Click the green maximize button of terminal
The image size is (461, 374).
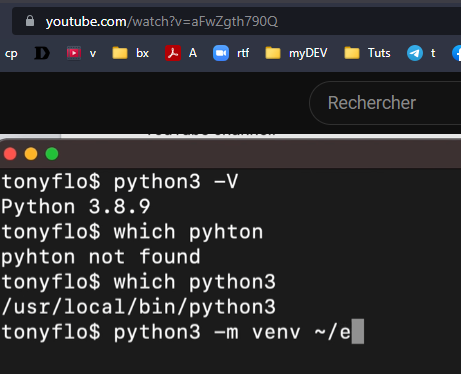[52, 154]
